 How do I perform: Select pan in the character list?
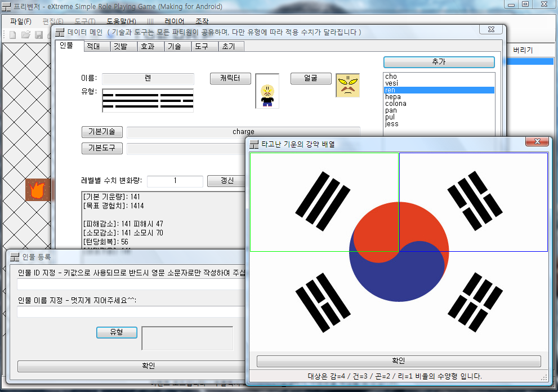[439, 110]
